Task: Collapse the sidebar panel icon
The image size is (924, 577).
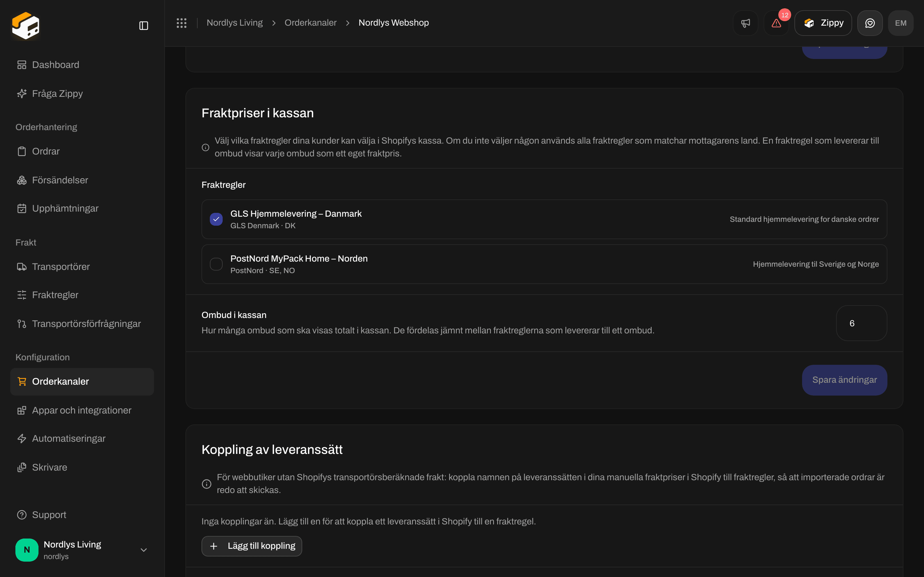Action: [143, 26]
